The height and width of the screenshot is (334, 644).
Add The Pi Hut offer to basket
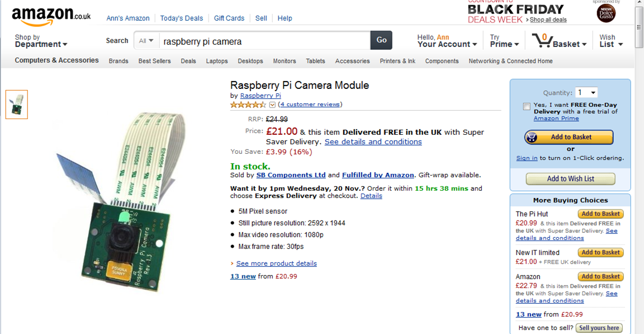point(600,214)
